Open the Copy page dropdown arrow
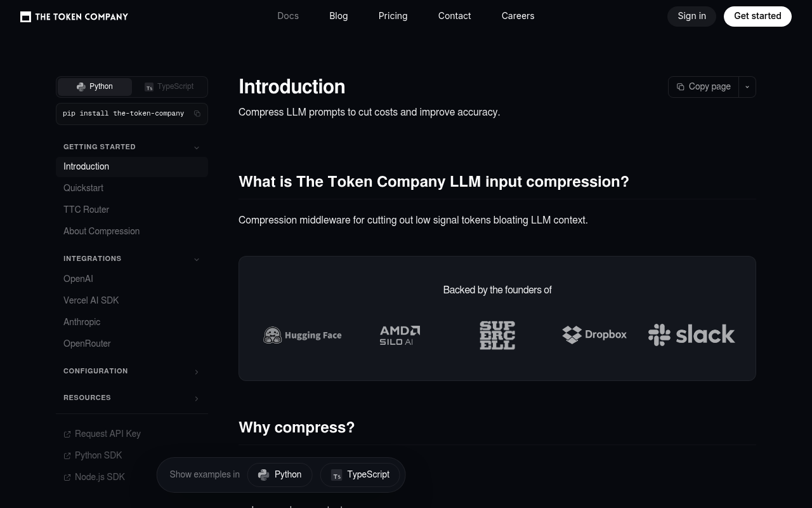 [747, 87]
